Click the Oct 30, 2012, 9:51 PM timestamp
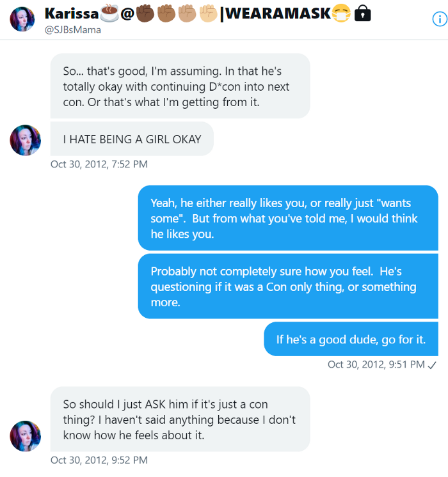Screen dimensions: 448x477 point(376,364)
